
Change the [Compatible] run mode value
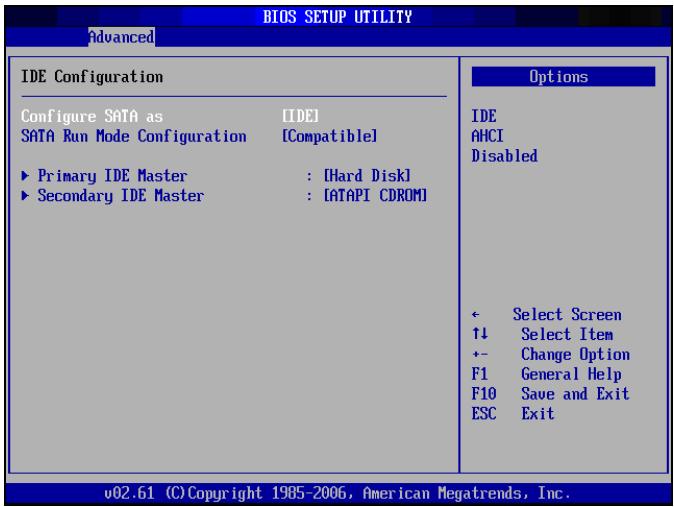click(330, 136)
